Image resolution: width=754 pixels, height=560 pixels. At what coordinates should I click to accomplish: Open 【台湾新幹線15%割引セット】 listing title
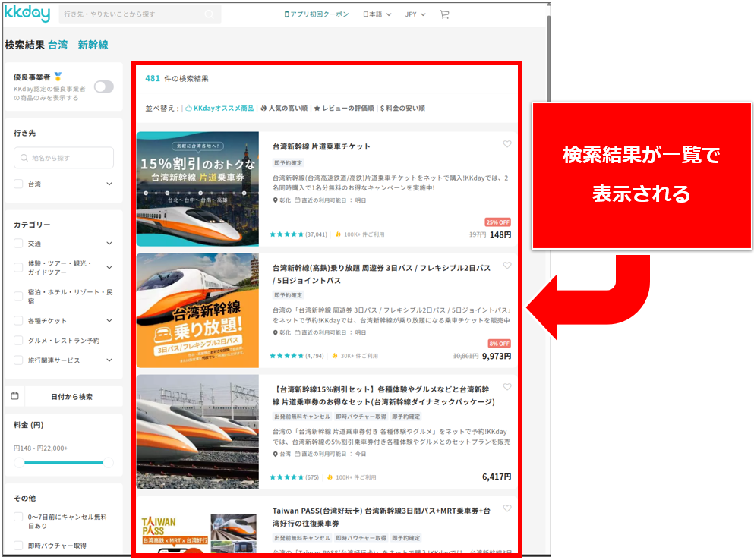pyautogui.click(x=383, y=395)
